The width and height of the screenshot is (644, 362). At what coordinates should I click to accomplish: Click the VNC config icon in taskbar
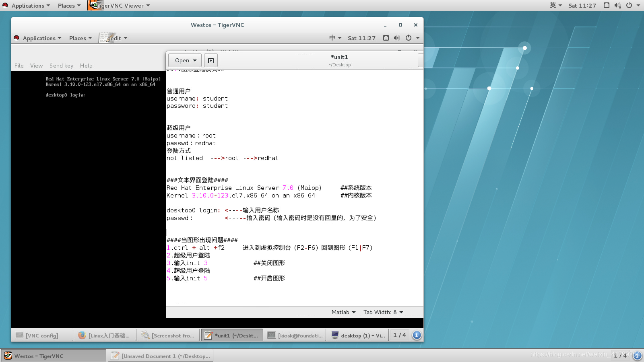click(19, 335)
